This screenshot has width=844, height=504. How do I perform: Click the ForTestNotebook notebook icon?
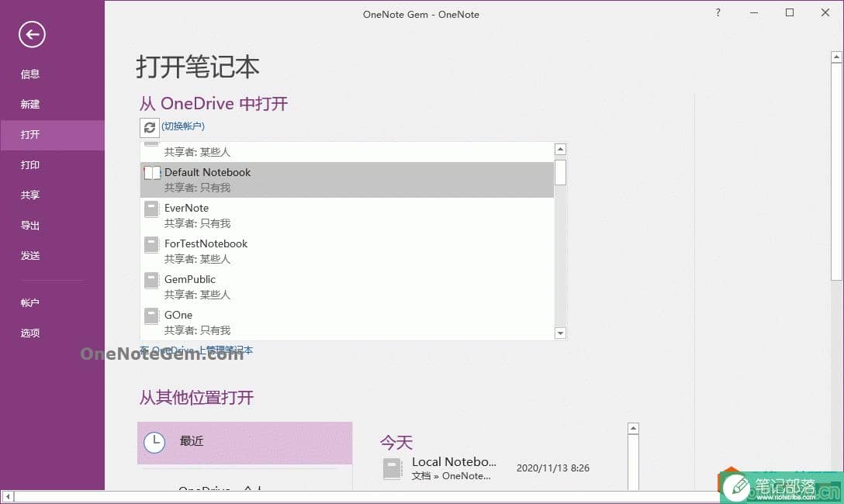pos(152,245)
